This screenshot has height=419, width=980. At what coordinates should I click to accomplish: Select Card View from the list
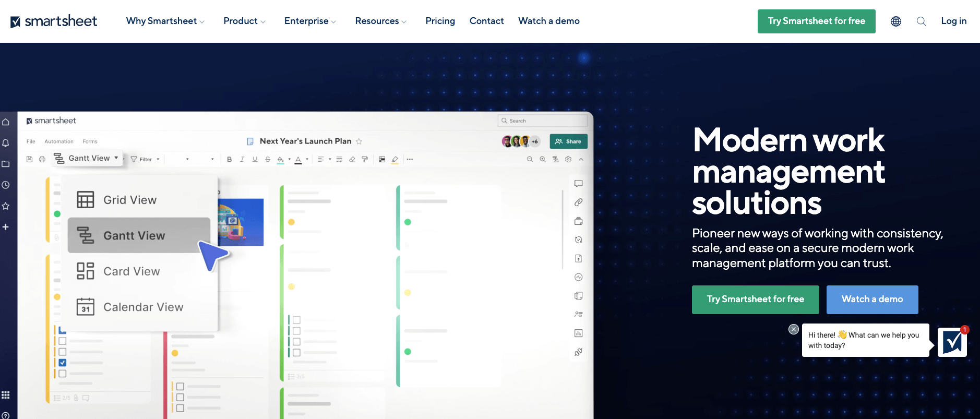tap(139, 271)
